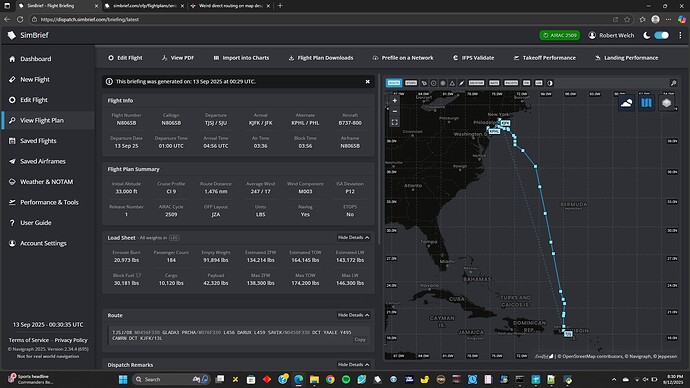Click the SimBrief logo
This screenshot has width=690, height=388.
point(28,35)
